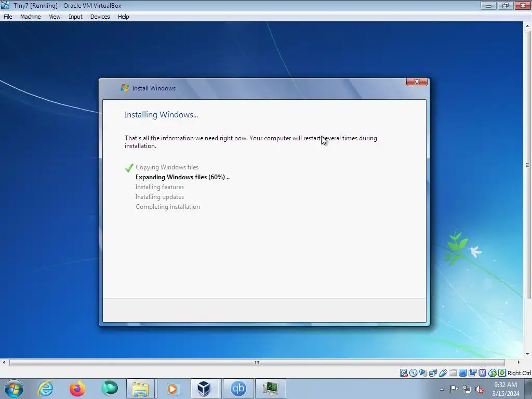This screenshot has width=532, height=399.
Task: Click the Installing features step
Action: [x=159, y=187]
